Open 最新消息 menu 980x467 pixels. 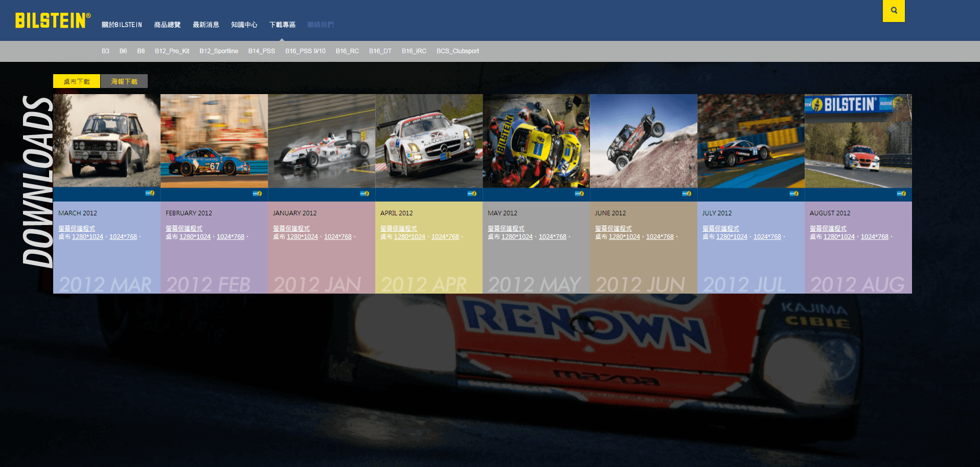[206, 25]
